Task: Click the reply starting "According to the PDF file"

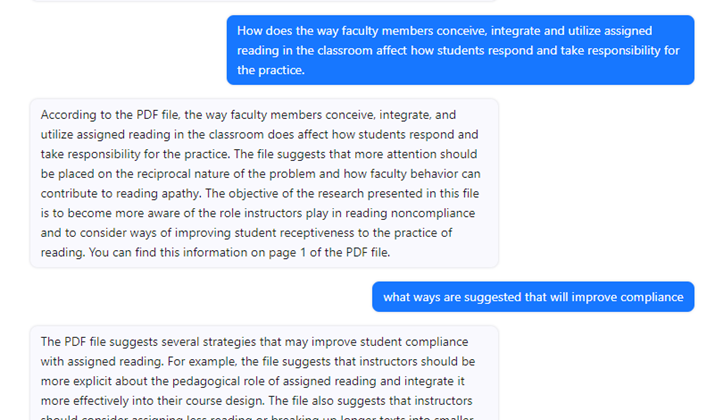Action: [x=263, y=183]
